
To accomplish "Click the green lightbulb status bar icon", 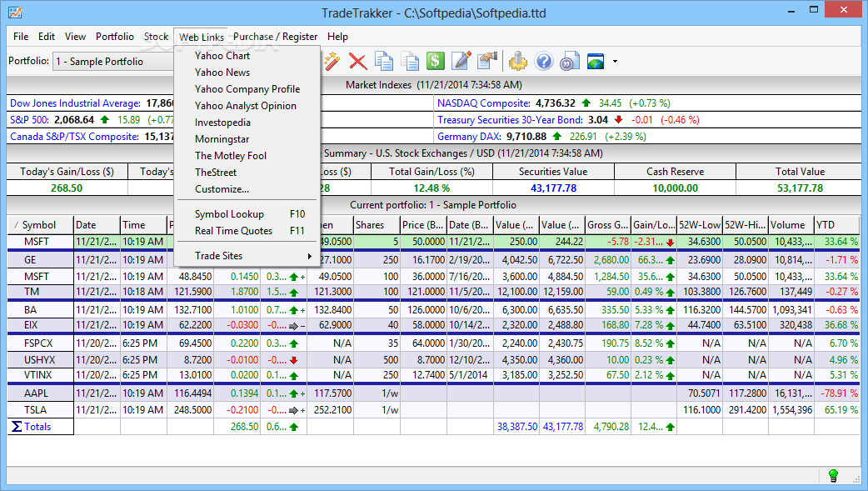I will click(833, 475).
